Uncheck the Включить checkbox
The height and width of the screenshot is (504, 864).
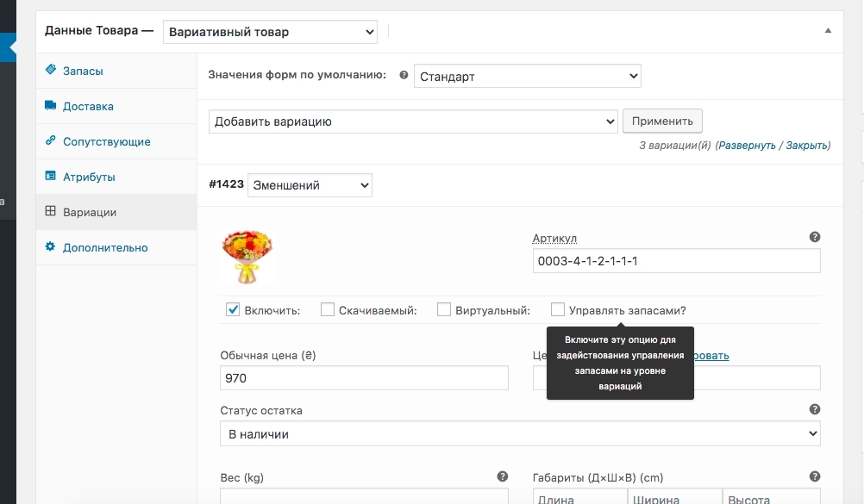(232, 310)
